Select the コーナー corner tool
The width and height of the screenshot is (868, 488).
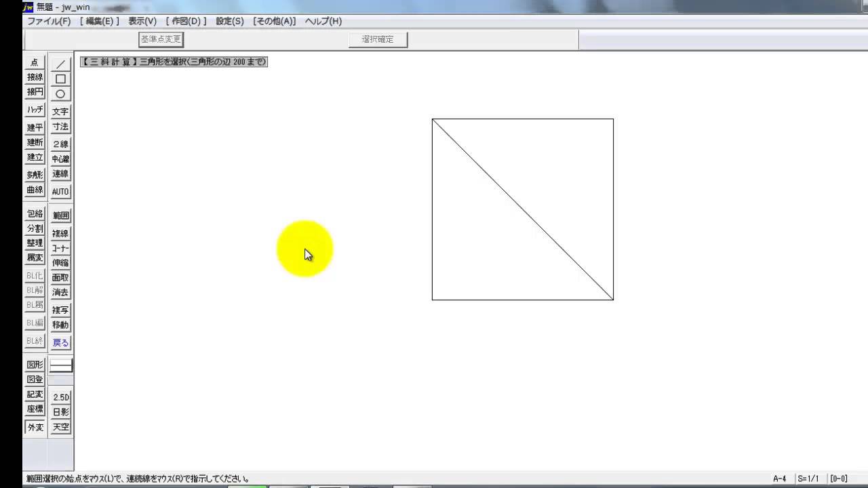[x=60, y=248]
